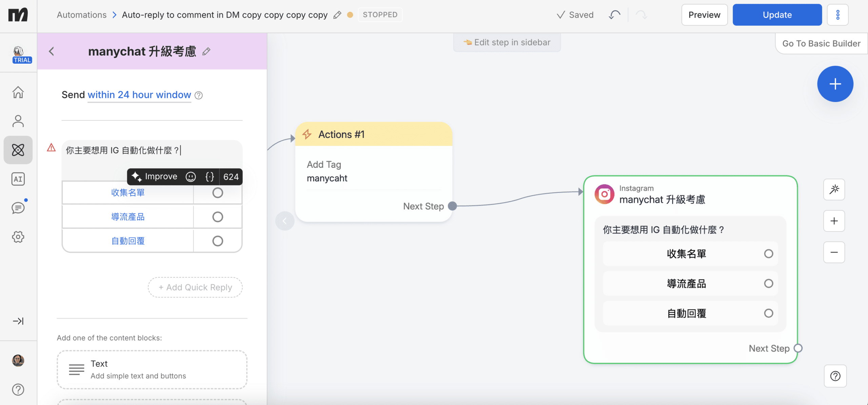Open the Live Chat sidebar icon
Viewport: 868px width, 405px height.
point(18,208)
